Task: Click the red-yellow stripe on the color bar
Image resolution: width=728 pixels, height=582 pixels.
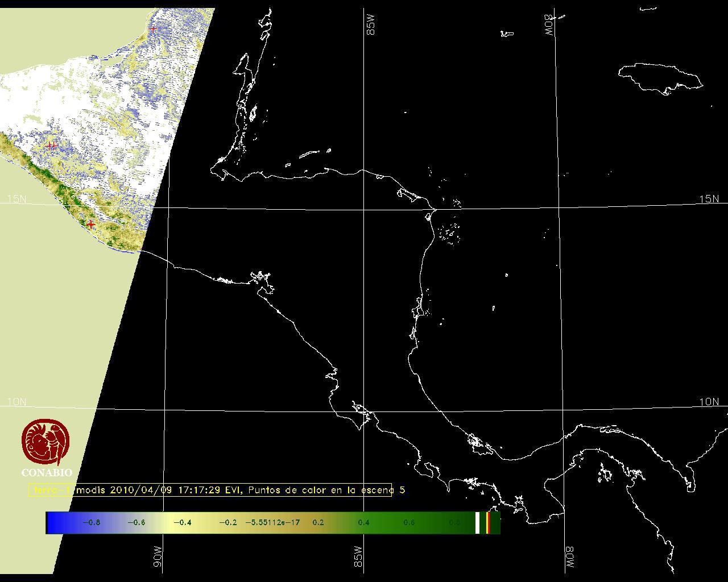Action: 488,522
